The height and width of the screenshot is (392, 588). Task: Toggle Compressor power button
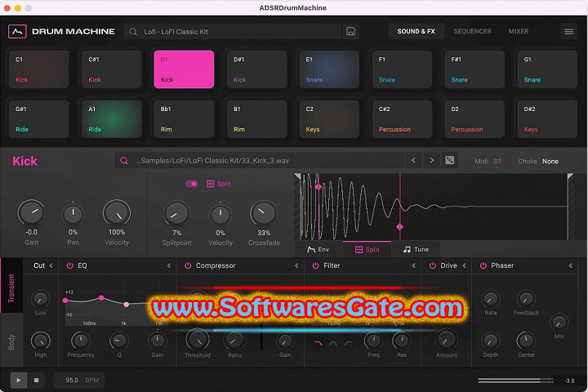[188, 265]
